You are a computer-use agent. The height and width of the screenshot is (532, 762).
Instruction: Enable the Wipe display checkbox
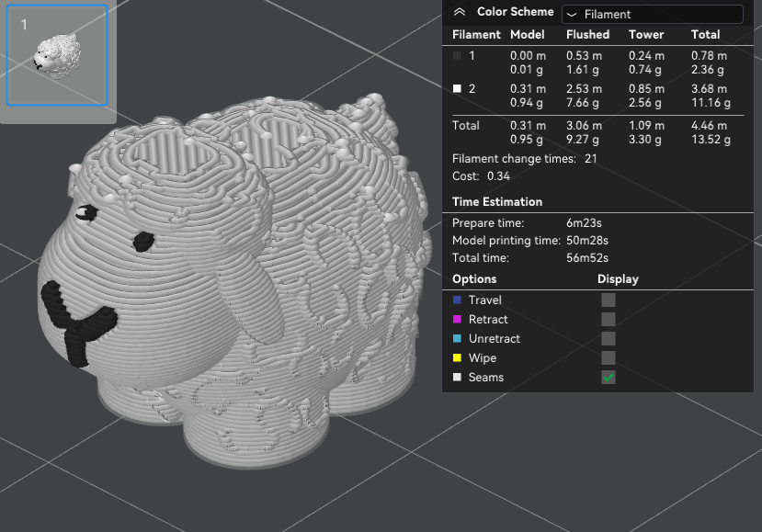click(x=608, y=358)
